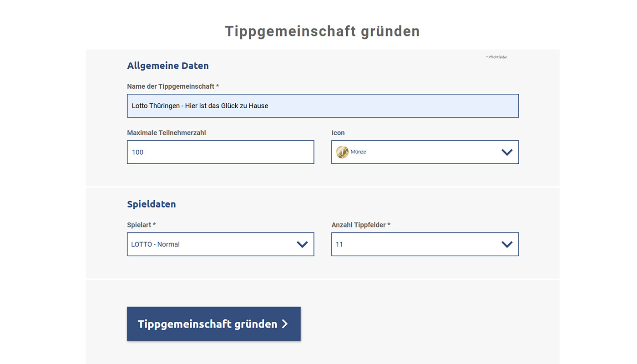This screenshot has width=637, height=364.
Task: Select the Name der Tippgemeinschaft text field
Action: click(323, 106)
